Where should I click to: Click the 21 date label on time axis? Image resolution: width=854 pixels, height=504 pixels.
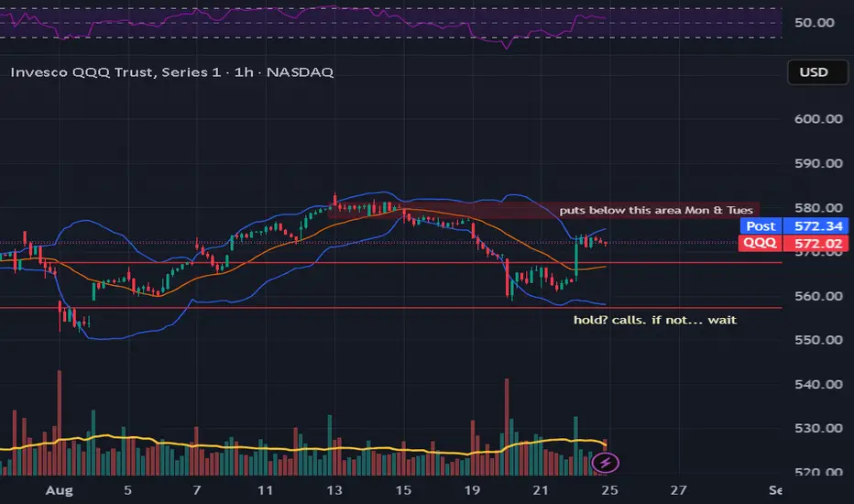click(x=541, y=490)
